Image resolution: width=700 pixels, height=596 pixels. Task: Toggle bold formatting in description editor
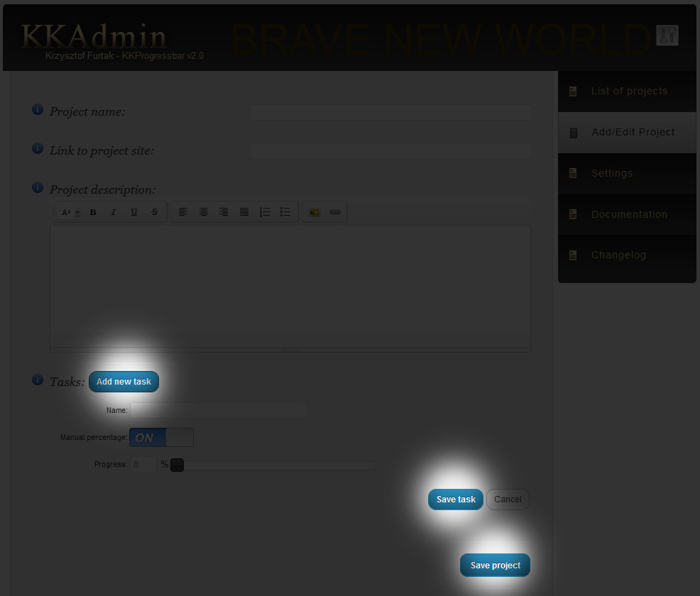(x=93, y=212)
